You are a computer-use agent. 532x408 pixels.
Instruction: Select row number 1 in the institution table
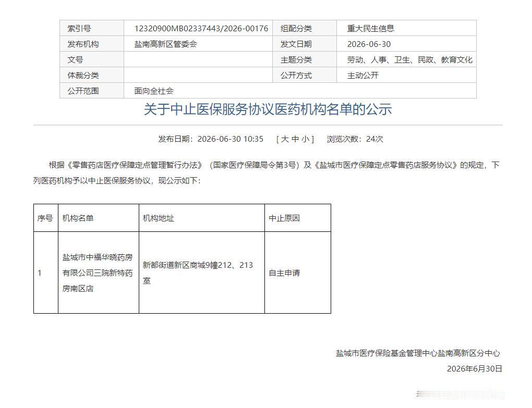[x=40, y=273]
